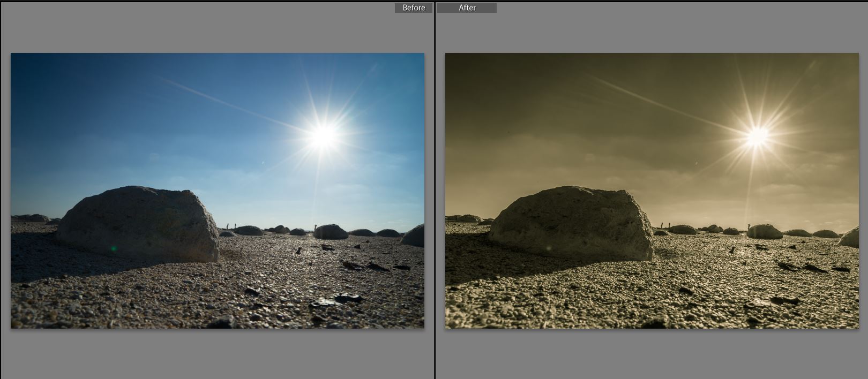Image resolution: width=868 pixels, height=379 pixels.
Task: Click the sun in the After photo
Action: pos(757,136)
